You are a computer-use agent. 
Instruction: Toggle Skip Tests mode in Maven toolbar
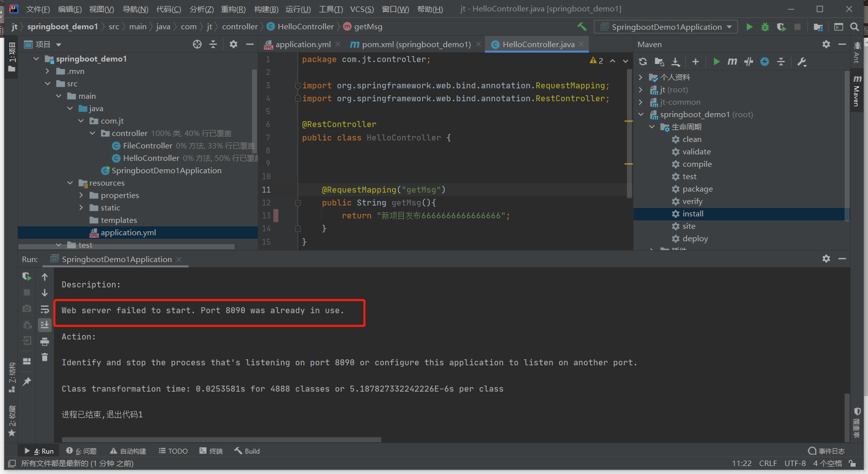pyautogui.click(x=765, y=62)
